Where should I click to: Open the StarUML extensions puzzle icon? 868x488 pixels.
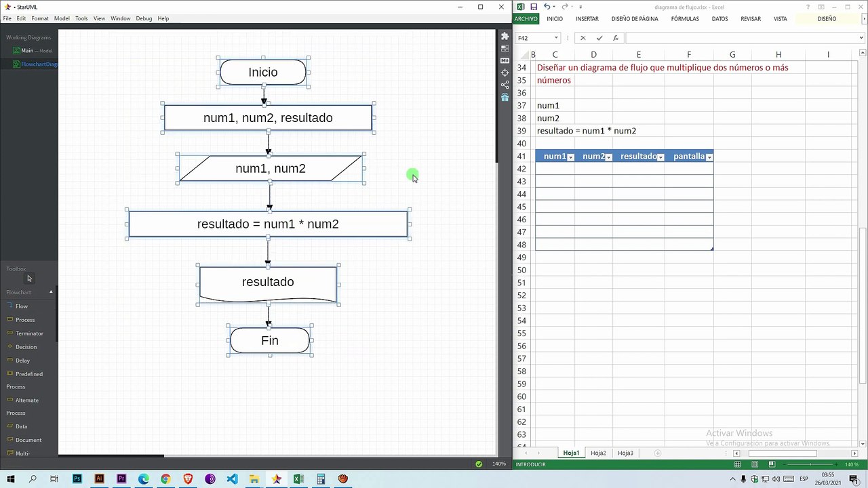(505, 36)
